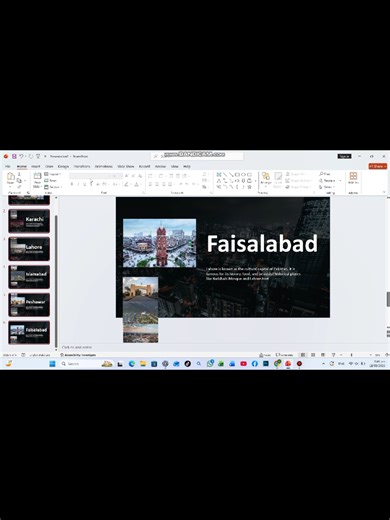
Task: Open Comments pane from status bar
Action: coord(285,355)
